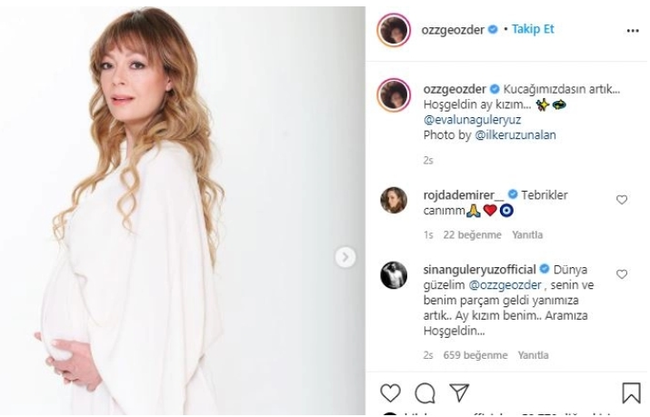Viewport: 650px width, 417px height.
Task: Open rojdademirer_ avatar next to comment
Action: tap(393, 199)
